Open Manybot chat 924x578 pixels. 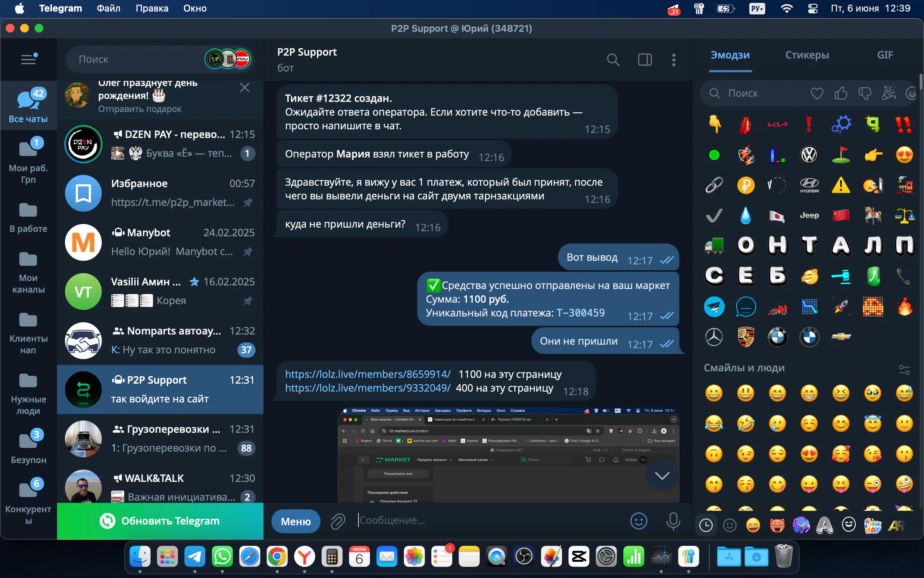click(x=160, y=242)
